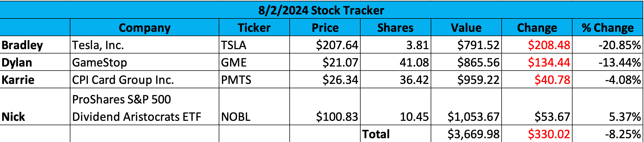This screenshot has width=644, height=142.
Task: Click the "8/2/2024 Stock Tracker" title cell
Action: point(321,10)
